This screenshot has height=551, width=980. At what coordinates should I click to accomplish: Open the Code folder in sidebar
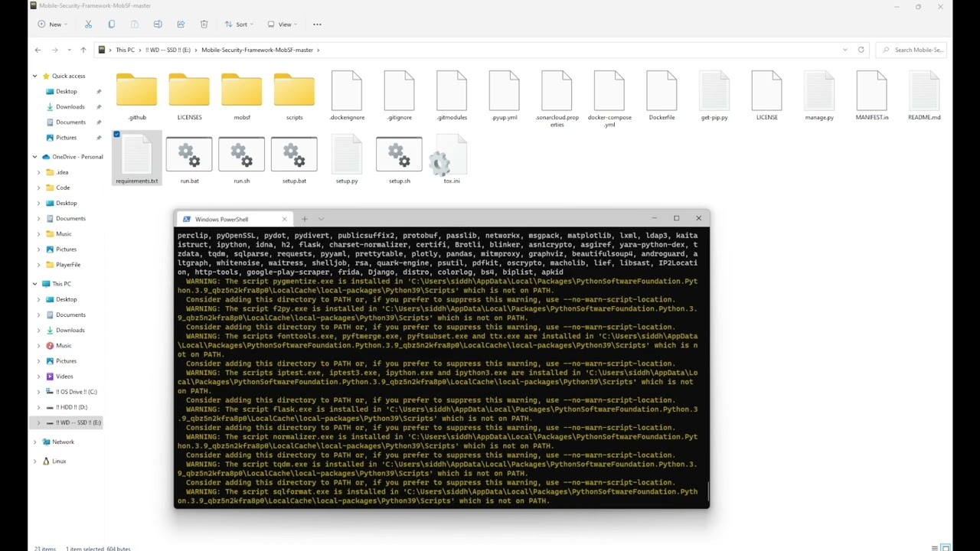[63, 187]
